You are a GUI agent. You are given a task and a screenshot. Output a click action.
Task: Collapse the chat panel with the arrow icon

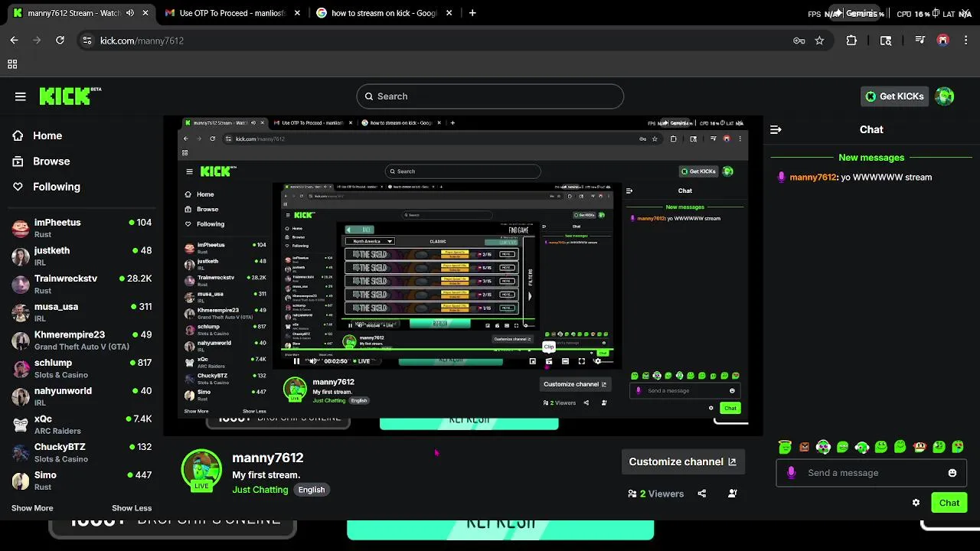(x=776, y=130)
